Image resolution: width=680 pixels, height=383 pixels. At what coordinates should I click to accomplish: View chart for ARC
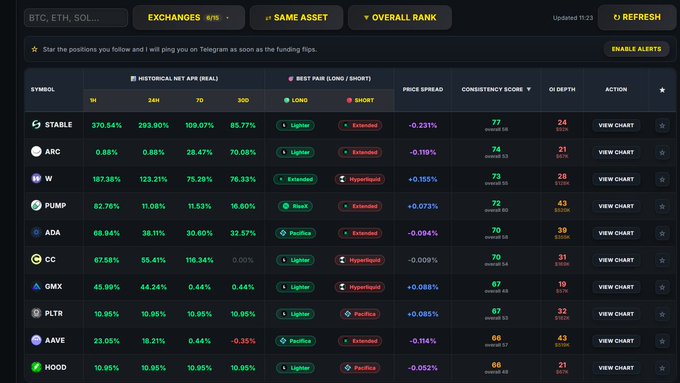616,152
